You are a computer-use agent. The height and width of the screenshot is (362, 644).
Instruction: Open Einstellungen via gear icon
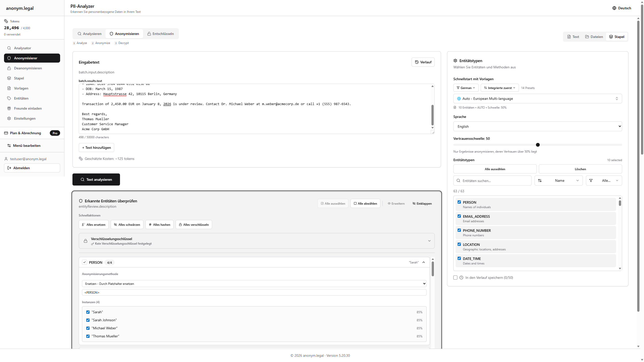9,118
